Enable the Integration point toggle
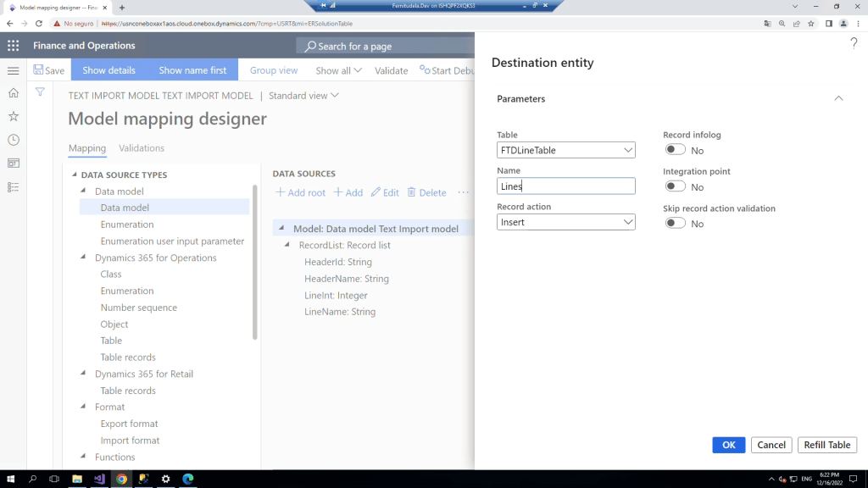868x488 pixels. point(675,187)
